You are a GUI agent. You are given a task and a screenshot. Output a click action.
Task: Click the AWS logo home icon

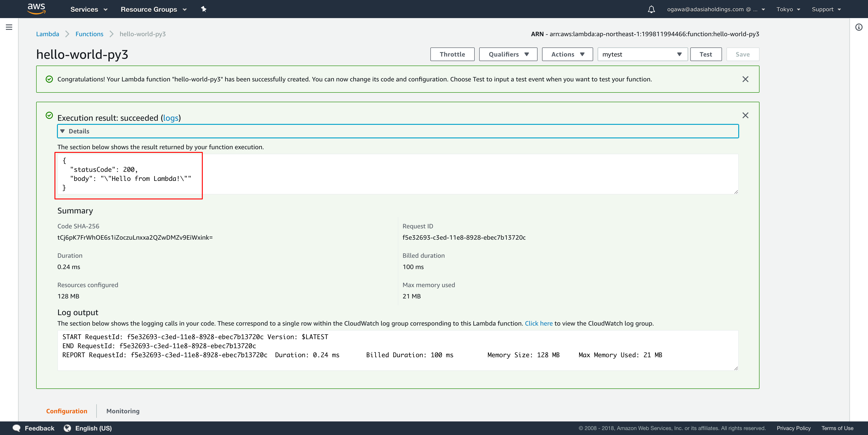36,9
